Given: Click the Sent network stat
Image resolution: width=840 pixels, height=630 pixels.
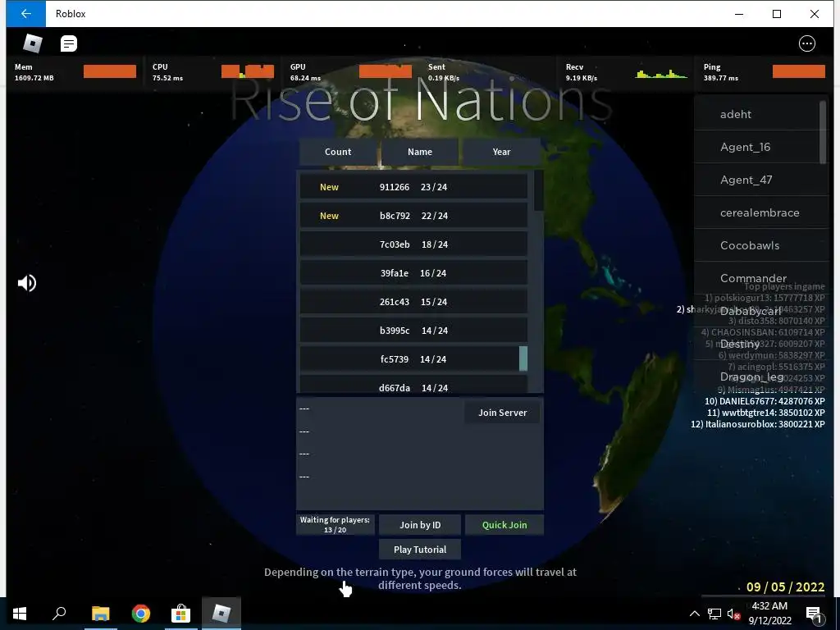Looking at the screenshot, I should (488, 72).
